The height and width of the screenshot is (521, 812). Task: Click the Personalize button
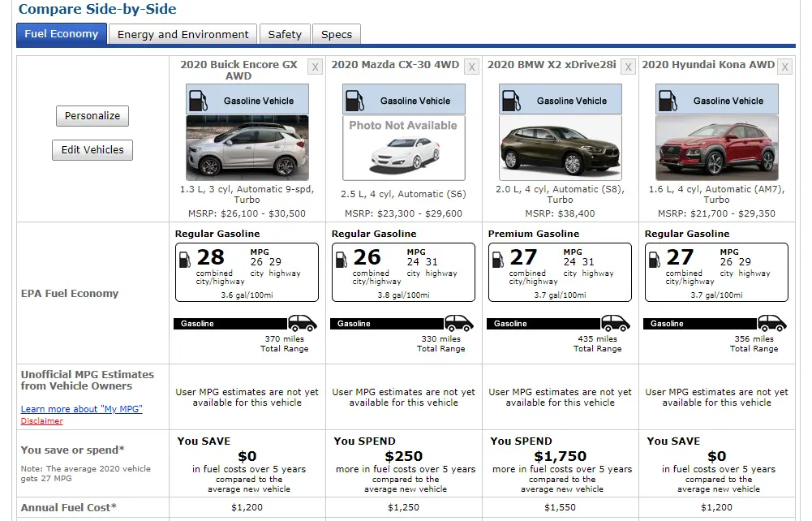click(92, 116)
